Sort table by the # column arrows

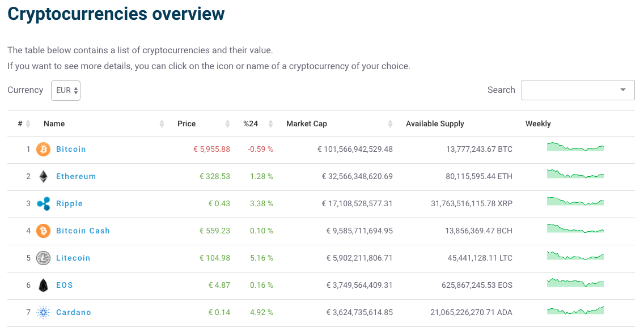(28, 124)
